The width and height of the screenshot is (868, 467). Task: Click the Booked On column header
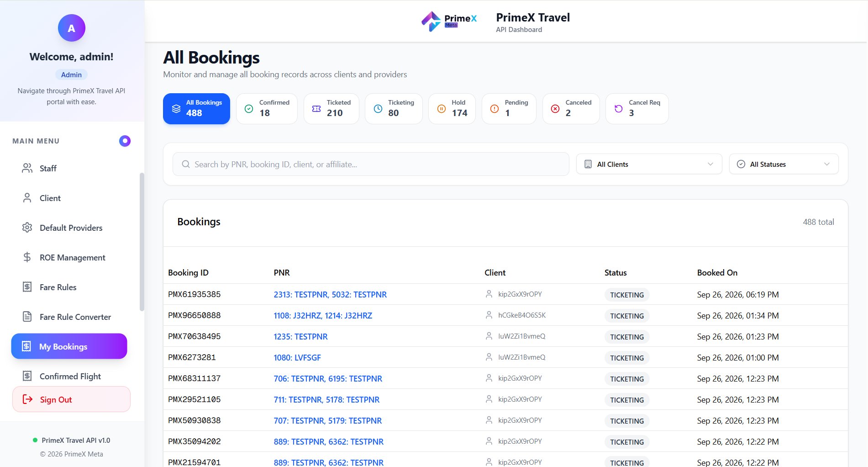point(717,273)
